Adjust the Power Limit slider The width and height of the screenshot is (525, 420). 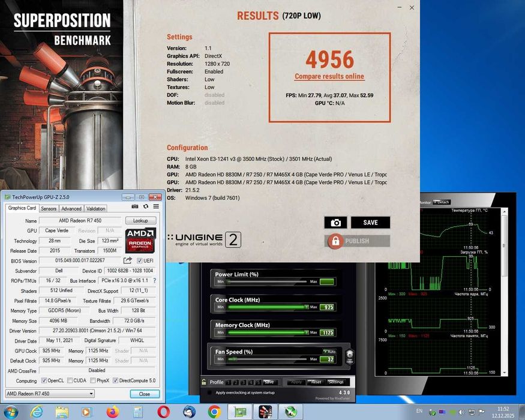266,281
